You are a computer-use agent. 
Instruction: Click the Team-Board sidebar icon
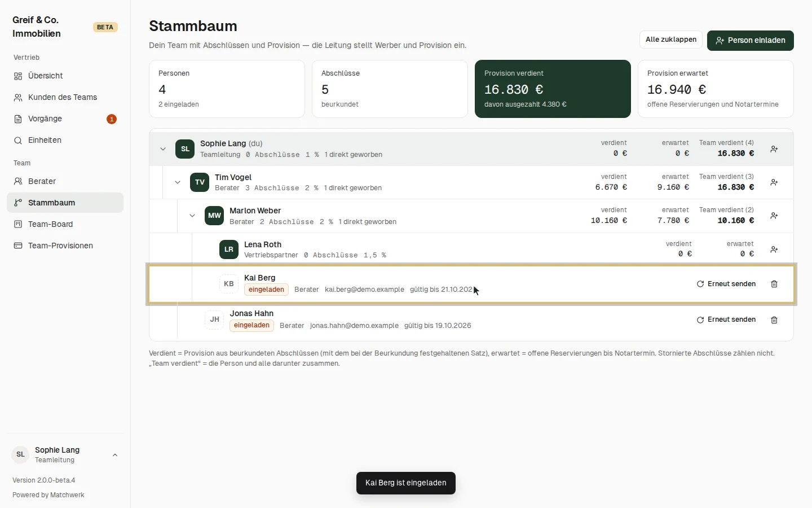tap(18, 224)
